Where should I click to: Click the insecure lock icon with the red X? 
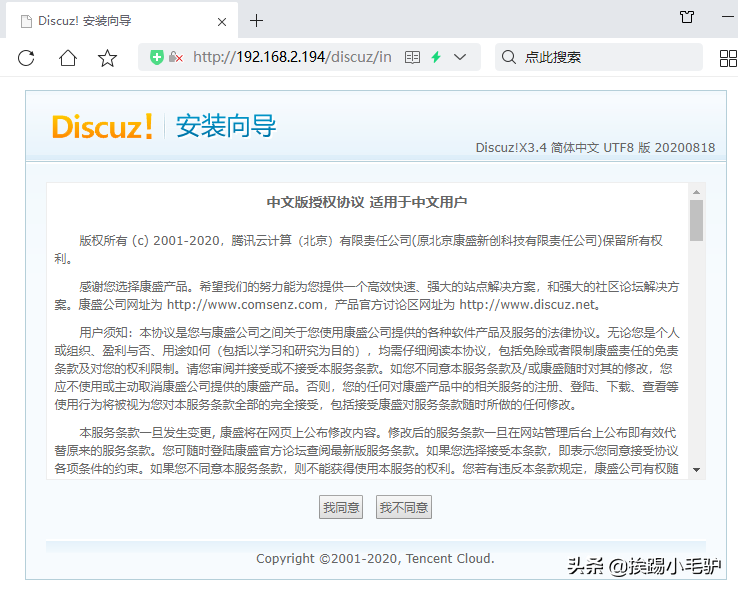point(176,57)
